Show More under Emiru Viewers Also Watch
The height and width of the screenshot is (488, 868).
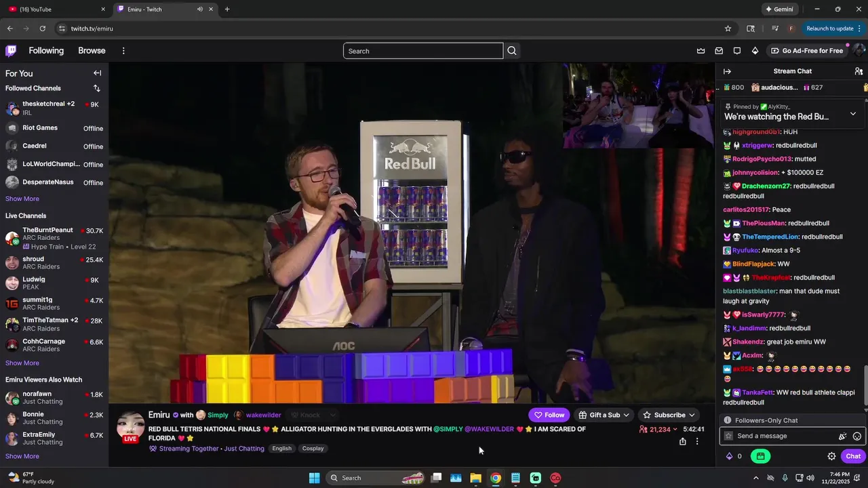(x=22, y=456)
